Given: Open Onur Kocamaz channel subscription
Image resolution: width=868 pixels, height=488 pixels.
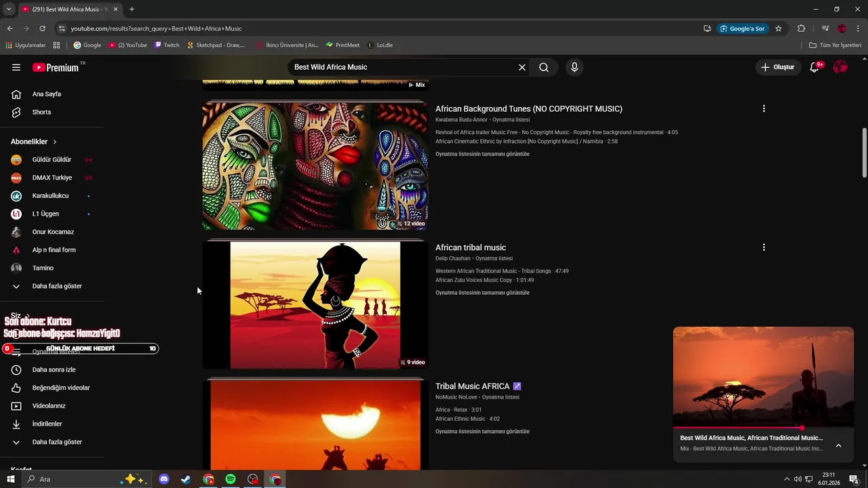Looking at the screenshot, I should 52,232.
